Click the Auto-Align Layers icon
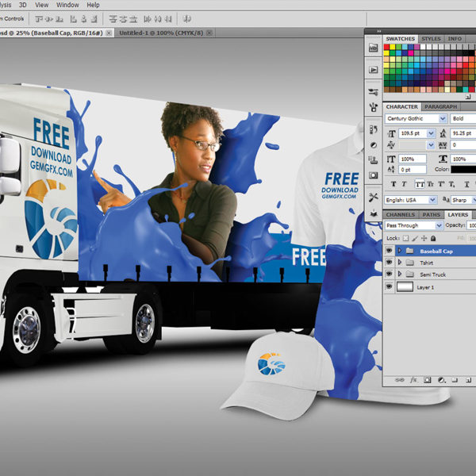 click(x=187, y=19)
